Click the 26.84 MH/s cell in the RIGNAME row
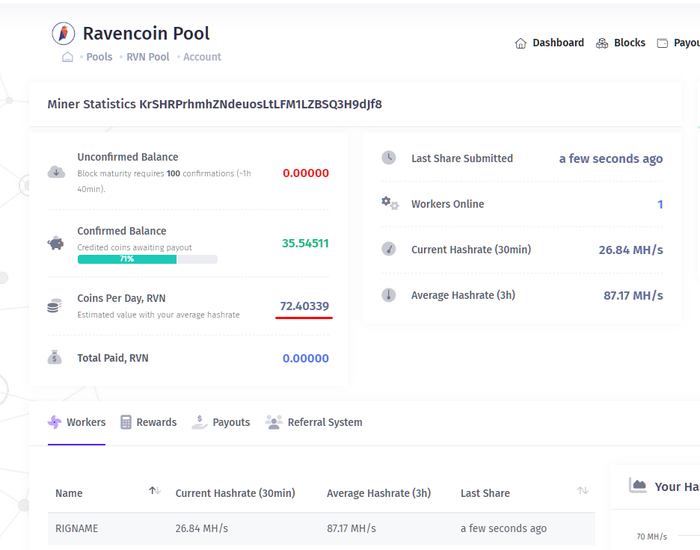This screenshot has width=700, height=550. [202, 529]
